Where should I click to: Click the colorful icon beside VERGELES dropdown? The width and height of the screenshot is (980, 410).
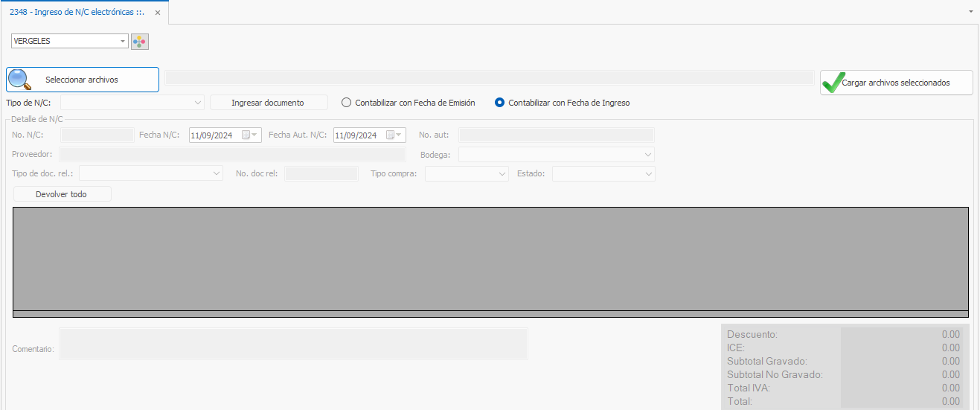[140, 42]
